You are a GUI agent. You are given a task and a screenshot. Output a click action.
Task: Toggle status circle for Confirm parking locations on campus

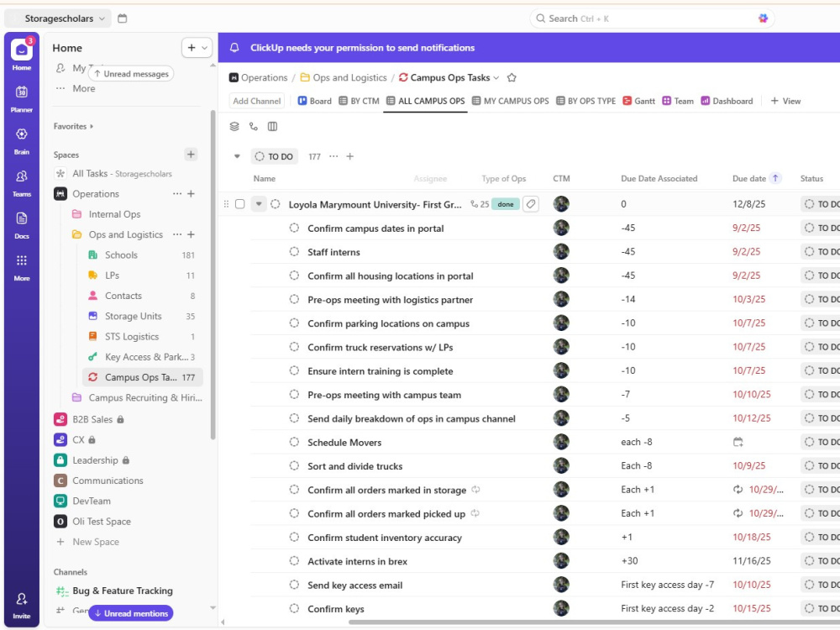coord(294,323)
